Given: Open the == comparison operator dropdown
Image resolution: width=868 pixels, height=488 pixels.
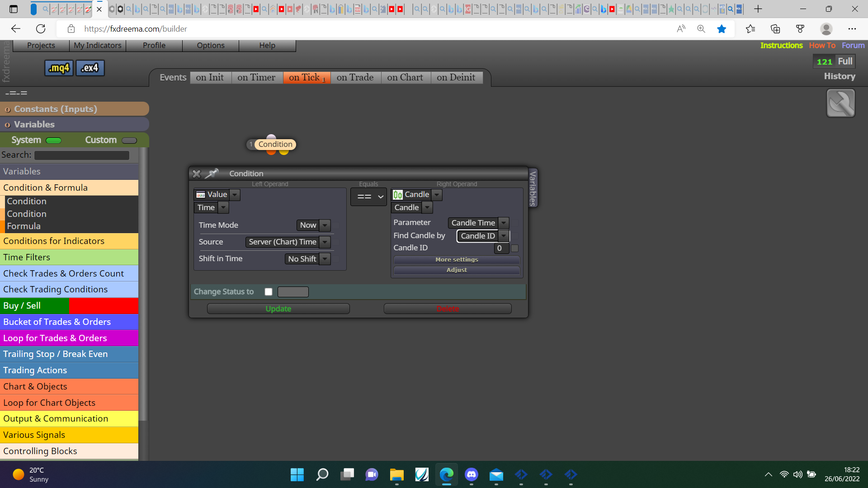Looking at the screenshot, I should pos(369,197).
